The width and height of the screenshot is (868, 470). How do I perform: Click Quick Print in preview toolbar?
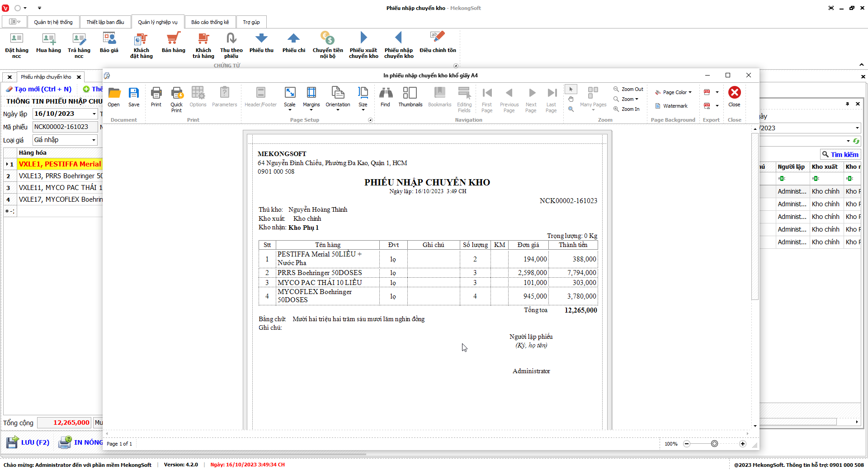pos(176,100)
